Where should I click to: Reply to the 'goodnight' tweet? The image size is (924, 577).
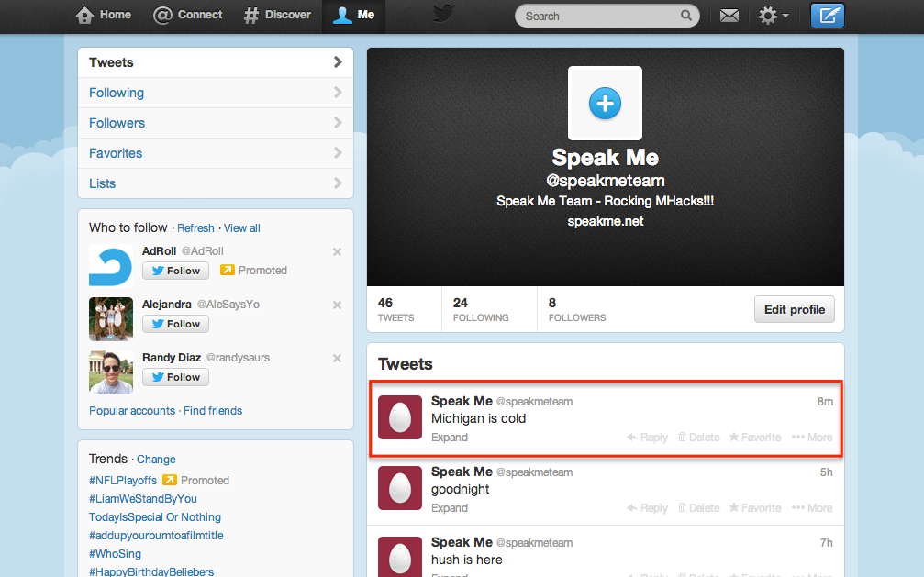click(x=647, y=508)
